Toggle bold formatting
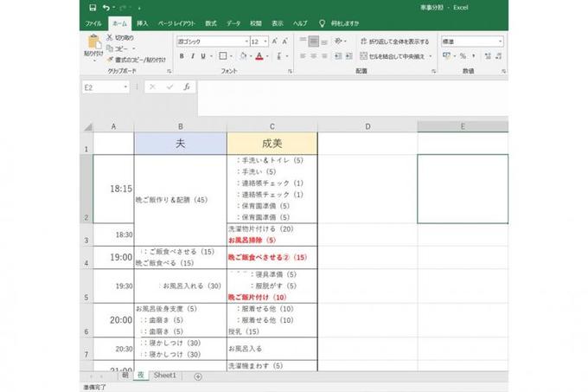This screenshot has height=392, width=588. (x=182, y=56)
